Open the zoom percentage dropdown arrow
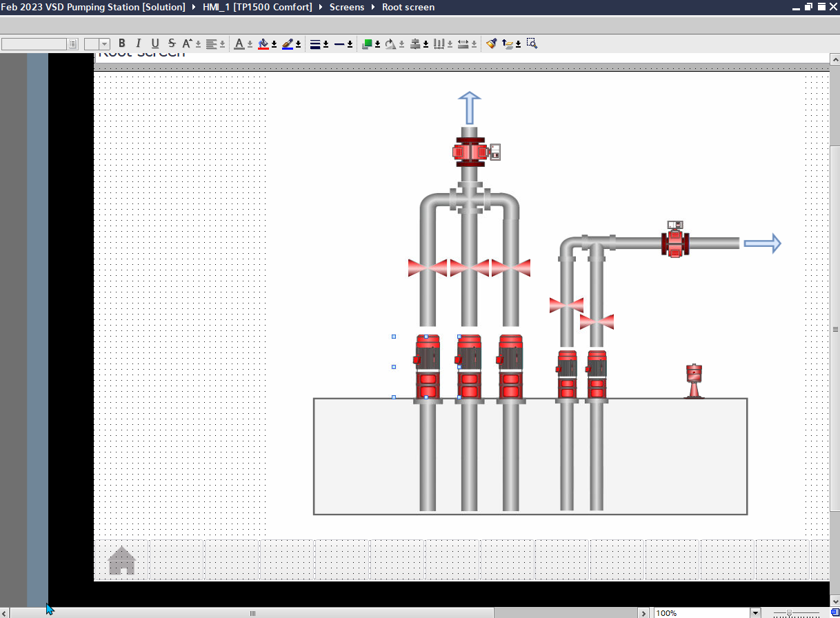The image size is (840, 618). (x=755, y=613)
